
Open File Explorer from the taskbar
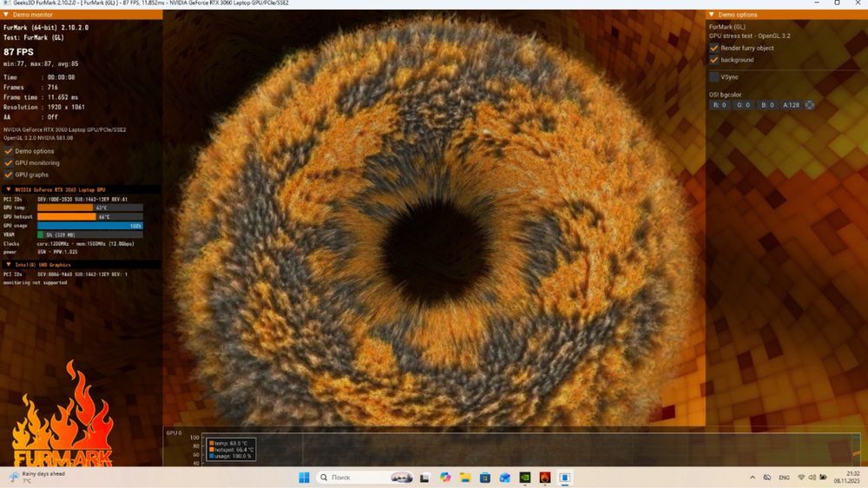pos(465,478)
